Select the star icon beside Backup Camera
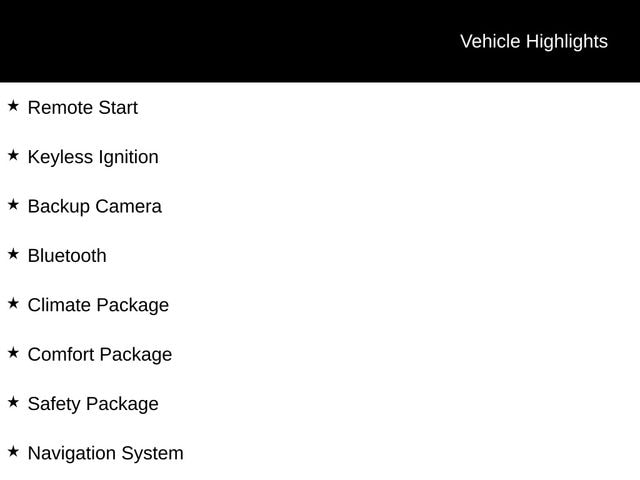The width and height of the screenshot is (640, 480). 13,204
